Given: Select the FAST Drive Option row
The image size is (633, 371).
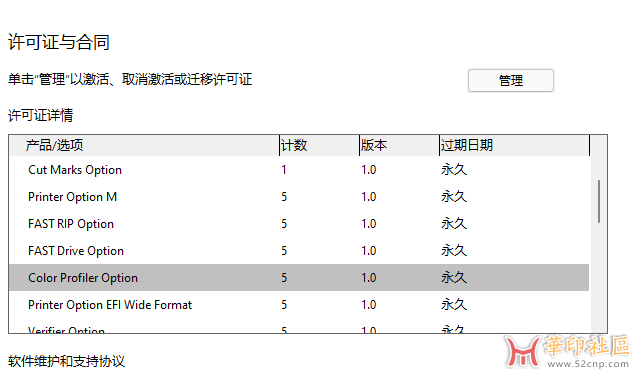Looking at the screenshot, I should click(299, 251).
